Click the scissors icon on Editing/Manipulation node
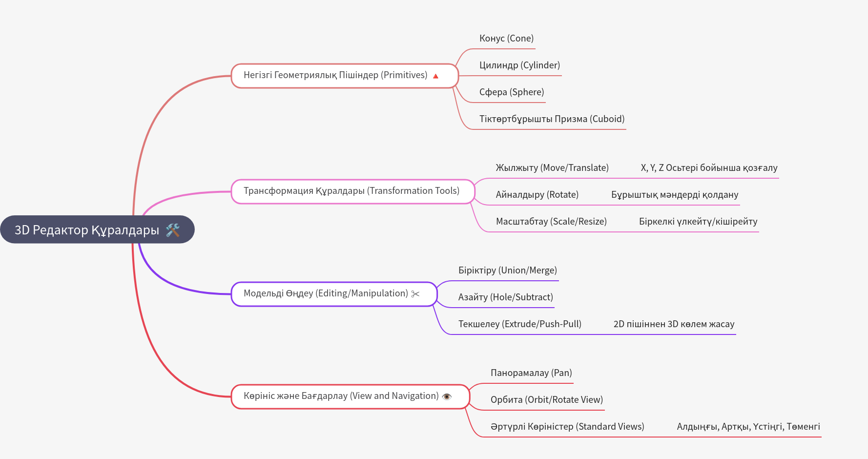Image resolution: width=868 pixels, height=459 pixels. pos(415,294)
